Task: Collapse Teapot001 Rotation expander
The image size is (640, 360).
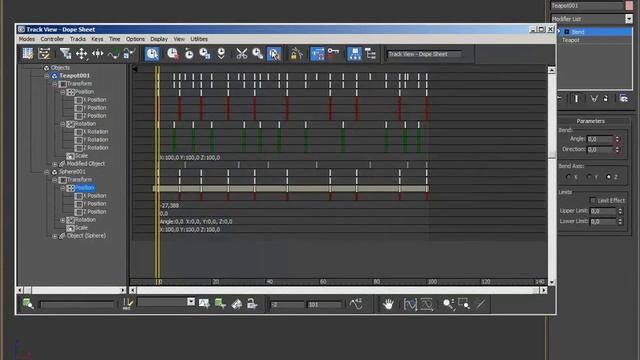Action: [63, 124]
